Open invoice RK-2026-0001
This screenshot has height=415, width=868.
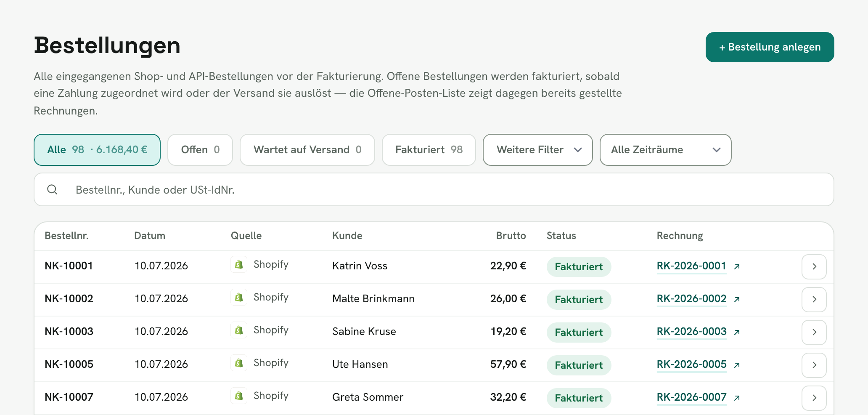point(692,266)
